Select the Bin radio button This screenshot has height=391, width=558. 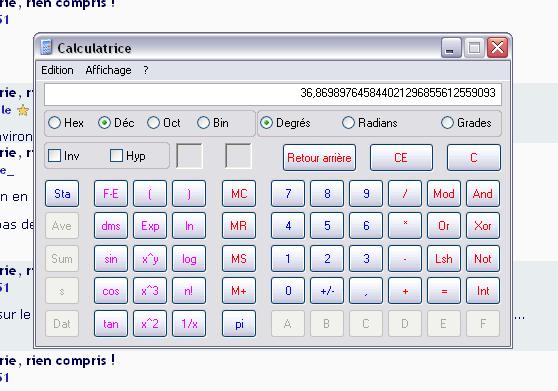pyautogui.click(x=213, y=123)
